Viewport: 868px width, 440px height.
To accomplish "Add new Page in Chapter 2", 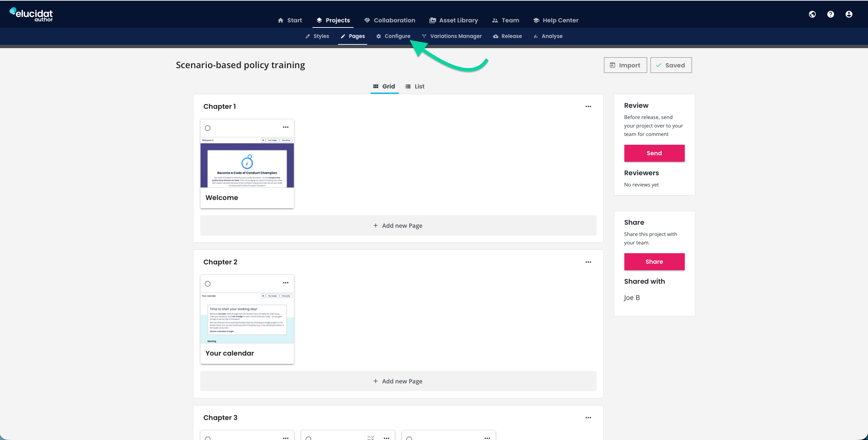I will click(x=398, y=381).
